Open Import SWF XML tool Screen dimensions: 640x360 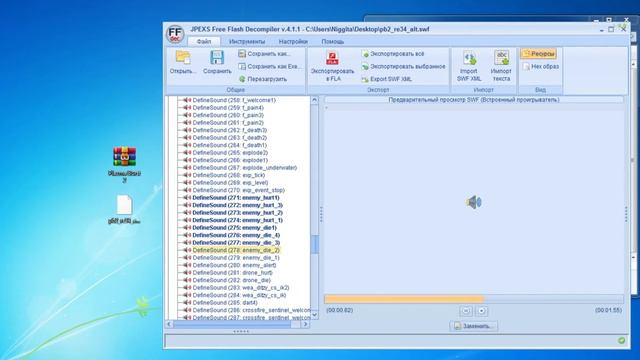(469, 66)
